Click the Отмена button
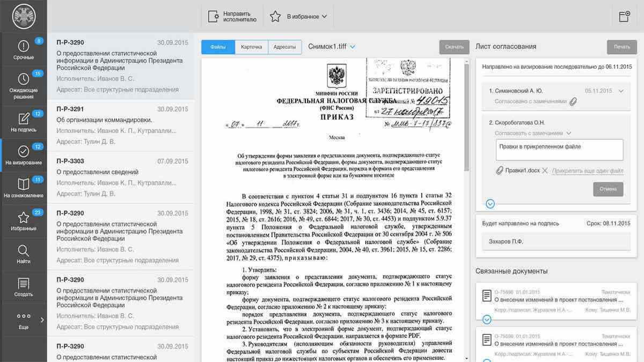Screen dimensions: 644x362 pos(608,189)
